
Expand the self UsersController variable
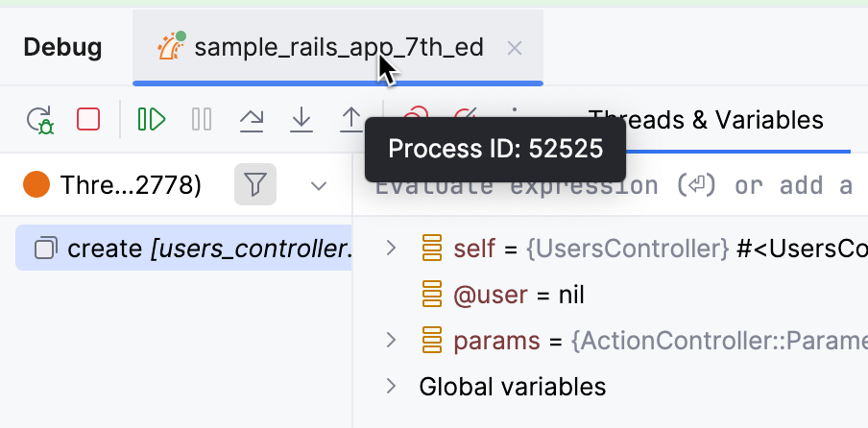[x=390, y=250]
